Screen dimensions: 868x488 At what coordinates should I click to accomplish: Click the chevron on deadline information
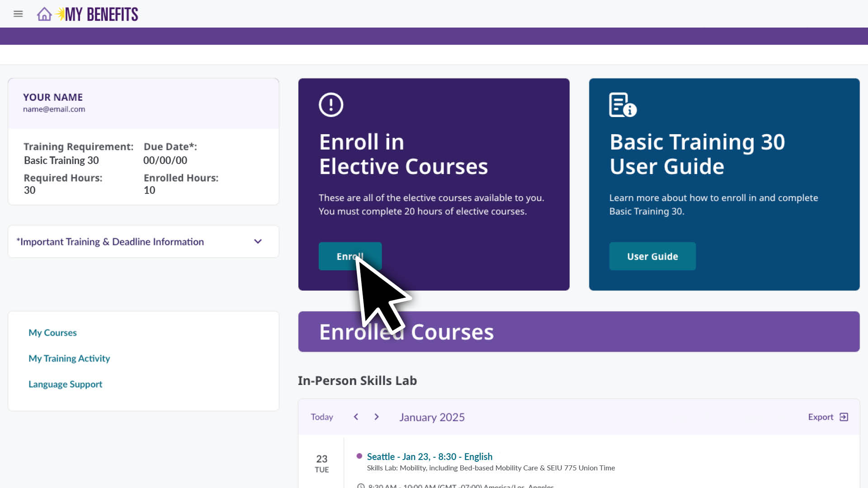coord(258,242)
